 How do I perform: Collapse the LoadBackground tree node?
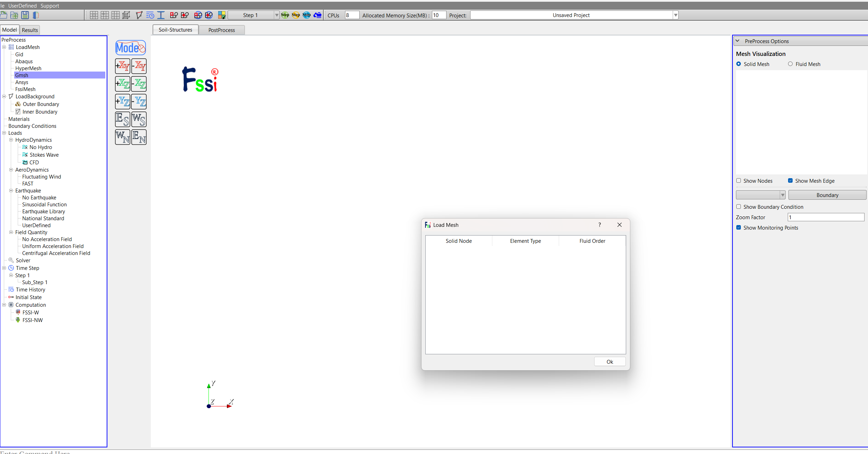point(4,96)
